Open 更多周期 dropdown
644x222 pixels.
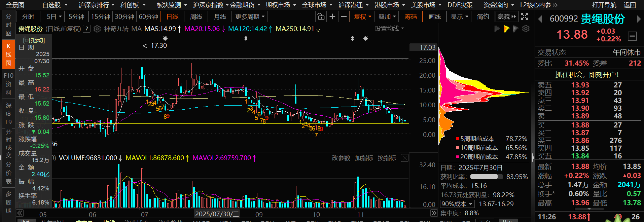[250, 16]
